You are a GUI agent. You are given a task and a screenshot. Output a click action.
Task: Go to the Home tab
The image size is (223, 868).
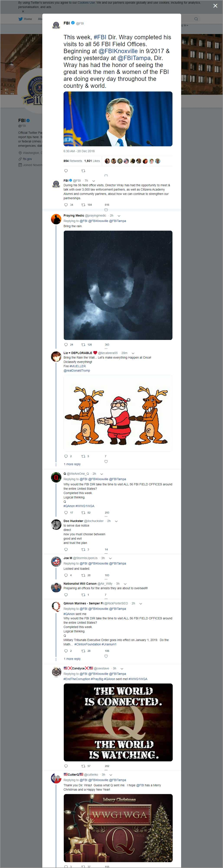coord(26,19)
